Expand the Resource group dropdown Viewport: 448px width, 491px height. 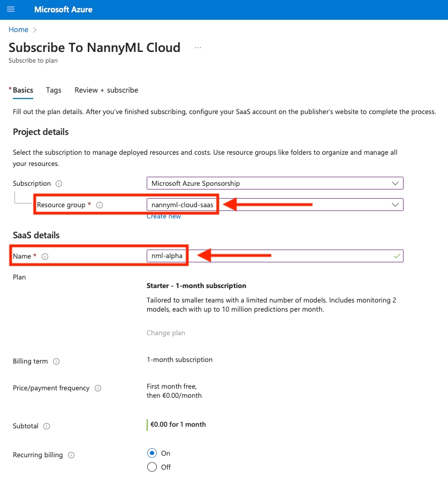(395, 205)
